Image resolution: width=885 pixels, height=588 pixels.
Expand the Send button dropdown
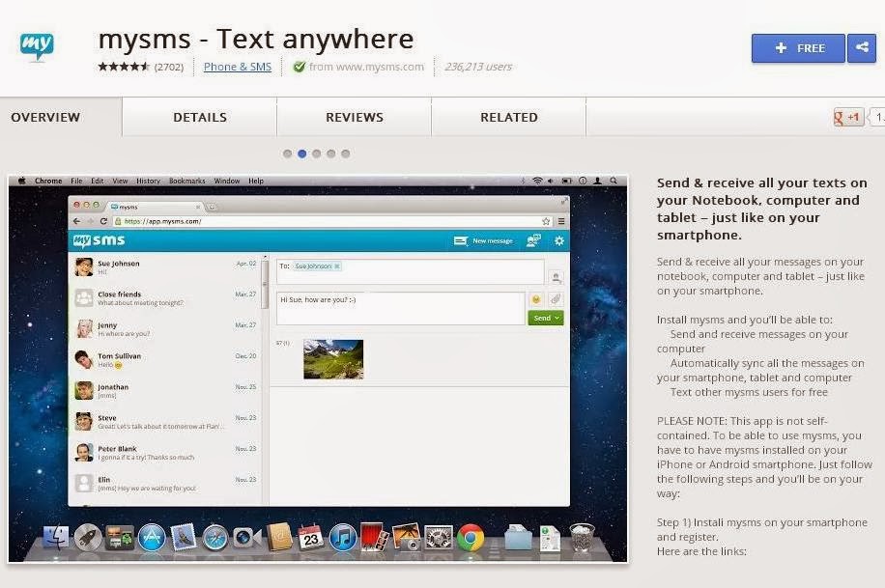pyautogui.click(x=557, y=318)
